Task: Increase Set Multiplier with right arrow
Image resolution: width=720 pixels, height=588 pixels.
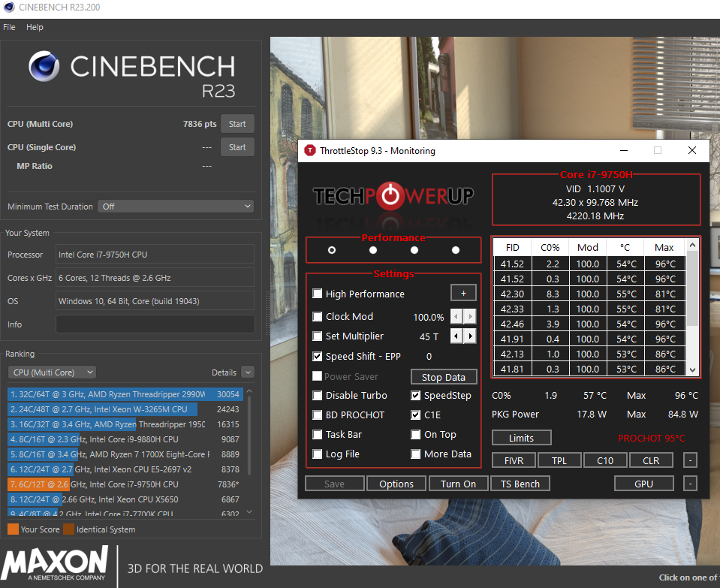Action: 470,336
